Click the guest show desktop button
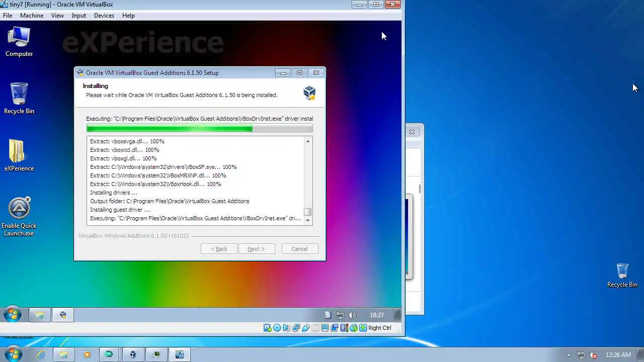 [x=397, y=315]
